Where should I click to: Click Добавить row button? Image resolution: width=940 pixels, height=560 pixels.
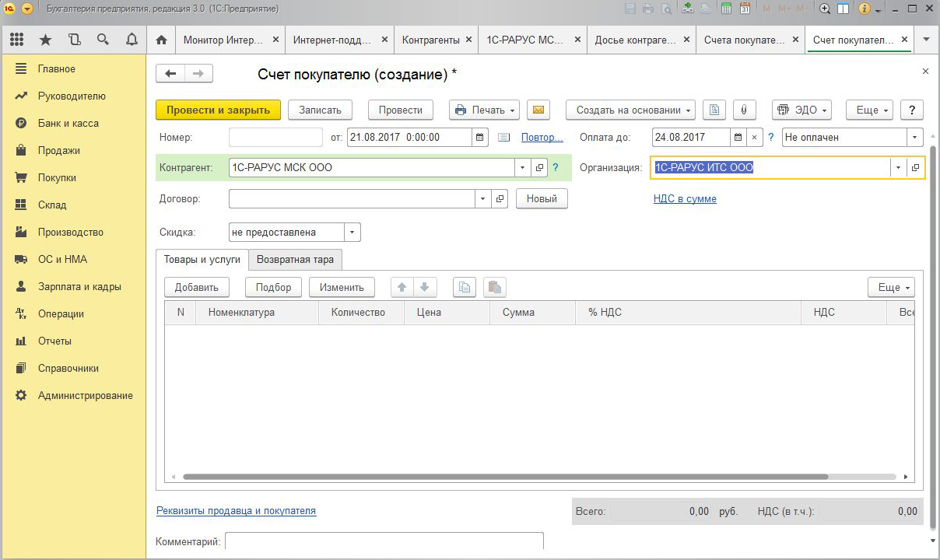[197, 287]
